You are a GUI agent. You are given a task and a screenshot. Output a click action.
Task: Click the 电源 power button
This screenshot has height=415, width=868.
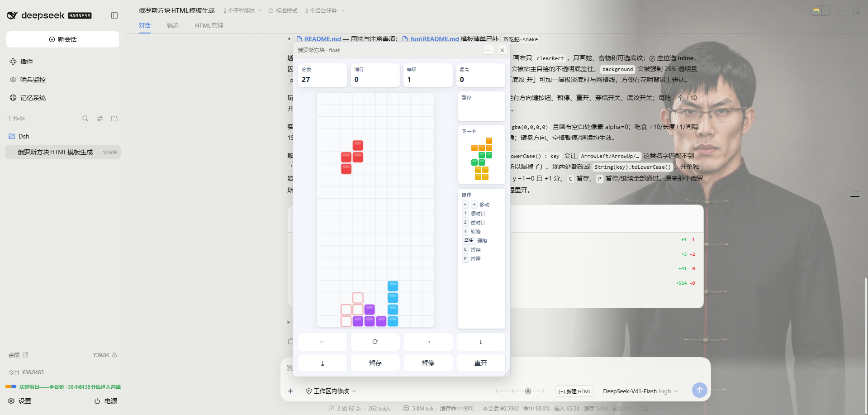point(105,401)
